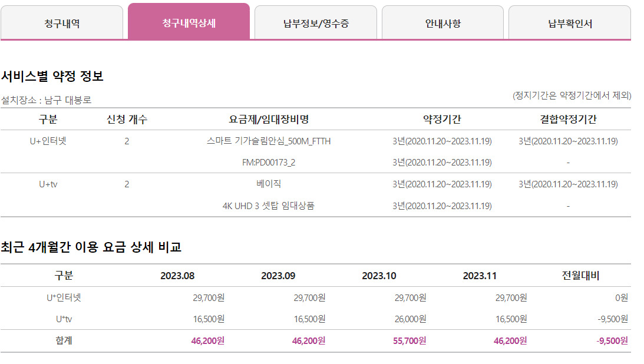Click the 요금제/임대장비명 column header

pos(269,120)
